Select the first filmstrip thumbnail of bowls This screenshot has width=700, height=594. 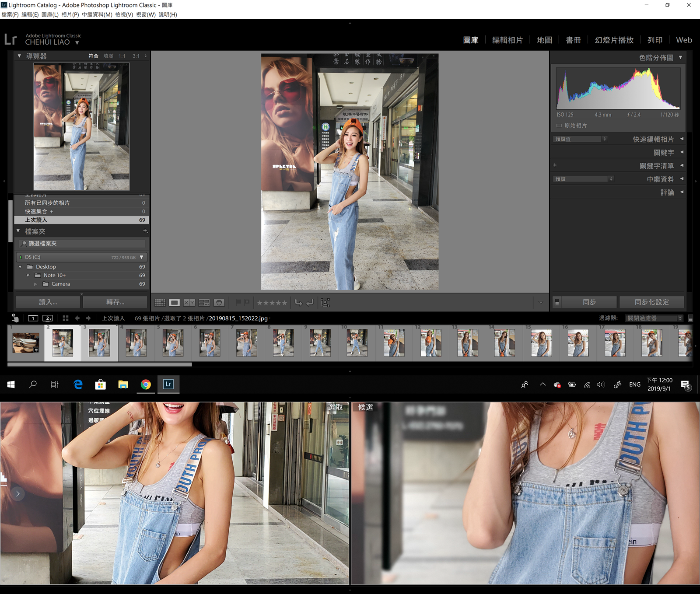pyautogui.click(x=25, y=343)
